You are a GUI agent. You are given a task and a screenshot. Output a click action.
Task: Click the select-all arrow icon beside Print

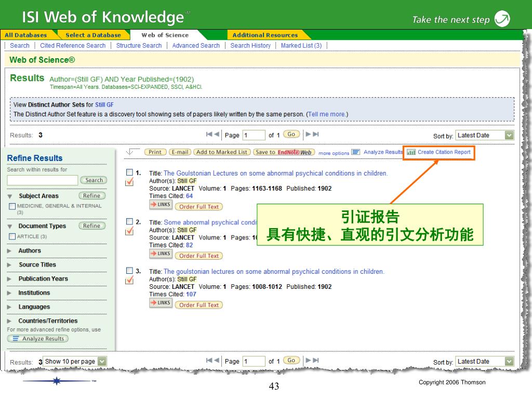click(x=131, y=152)
